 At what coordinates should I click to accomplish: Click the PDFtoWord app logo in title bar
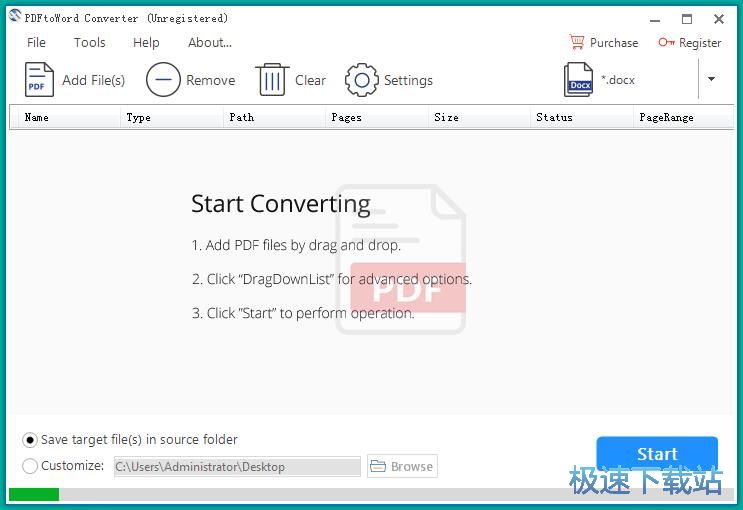point(15,16)
